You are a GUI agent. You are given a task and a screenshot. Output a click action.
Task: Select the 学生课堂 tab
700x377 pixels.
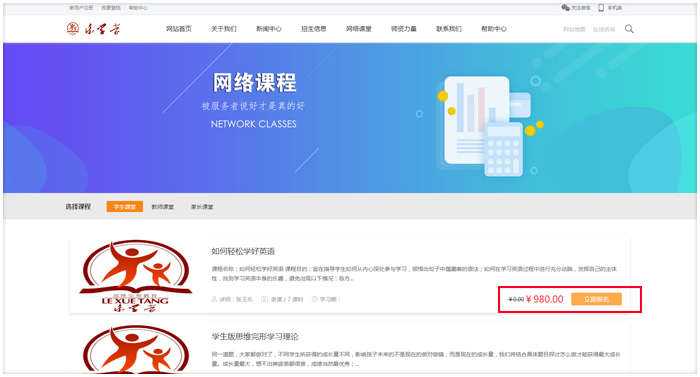[x=125, y=207]
